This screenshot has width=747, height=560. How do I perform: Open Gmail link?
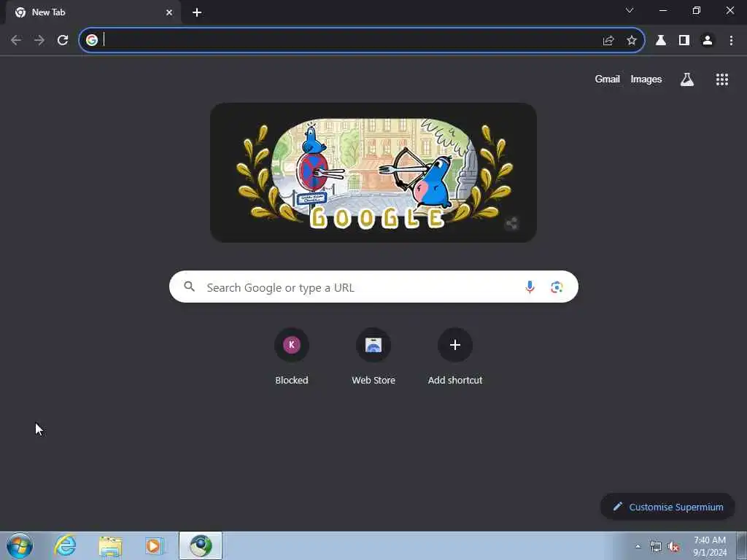607,79
